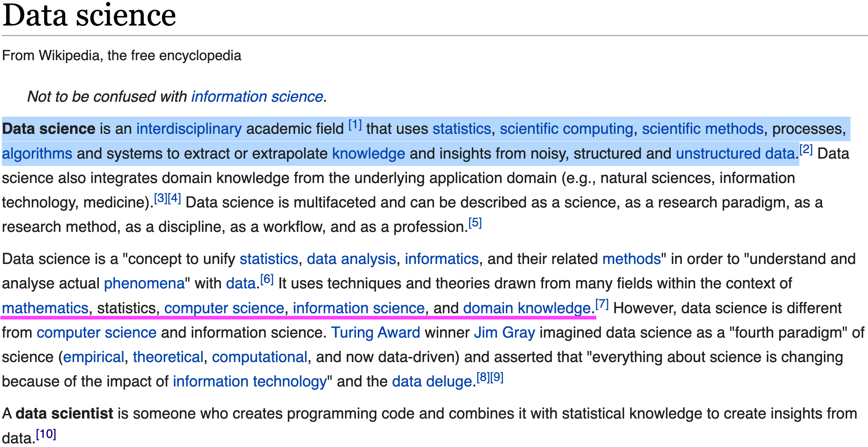Click the algorithms link
Screen dimensions: 868x447
tap(37, 153)
